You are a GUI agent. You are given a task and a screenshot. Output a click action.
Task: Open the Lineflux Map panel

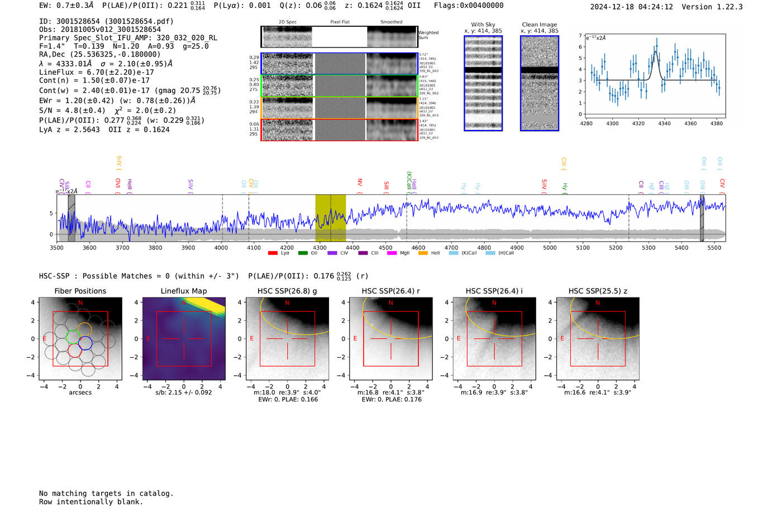pyautogui.click(x=184, y=339)
